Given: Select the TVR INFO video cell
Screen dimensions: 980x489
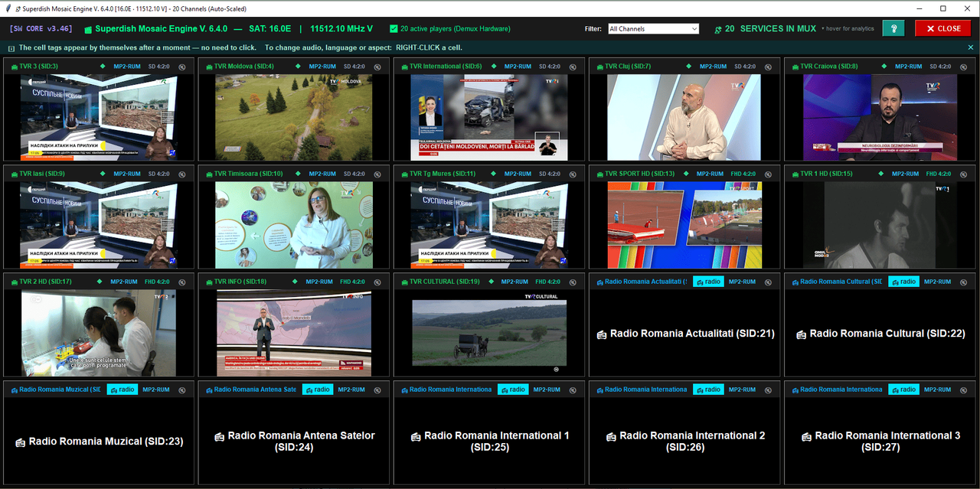Looking at the screenshot, I should (x=294, y=333).
